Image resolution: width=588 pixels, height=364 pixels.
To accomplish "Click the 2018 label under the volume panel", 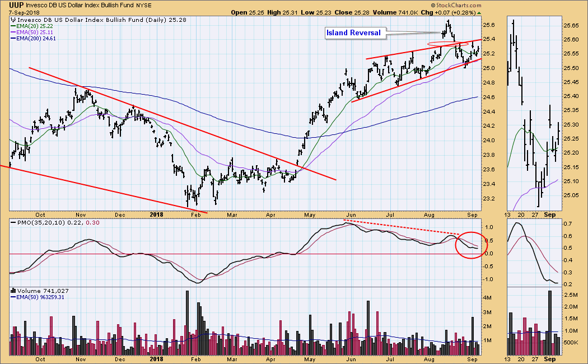I will [x=156, y=359].
